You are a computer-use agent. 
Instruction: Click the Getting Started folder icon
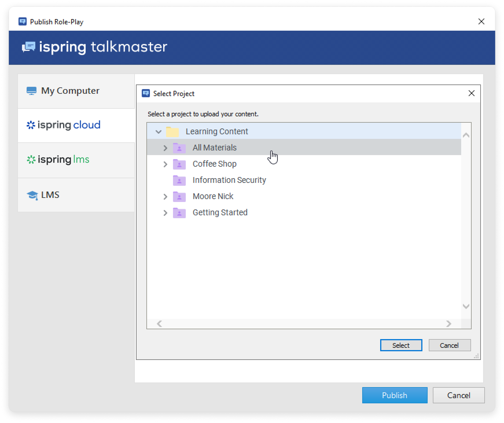(179, 213)
